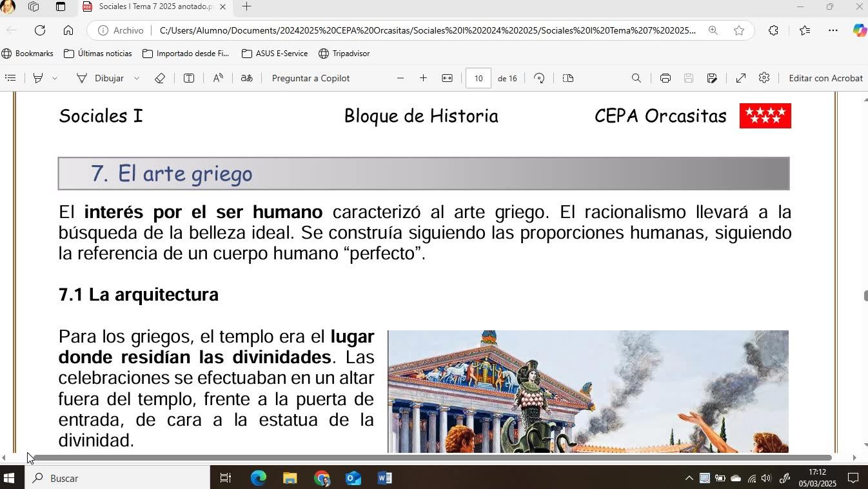Click the vertical scrollbar thumb
The height and width of the screenshot is (489, 868).
coord(865,296)
